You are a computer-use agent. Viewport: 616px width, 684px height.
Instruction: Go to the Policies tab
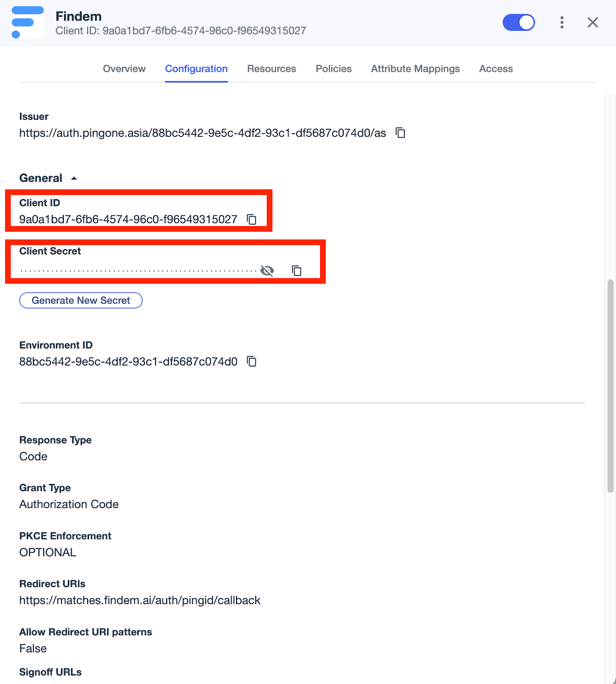click(x=334, y=69)
